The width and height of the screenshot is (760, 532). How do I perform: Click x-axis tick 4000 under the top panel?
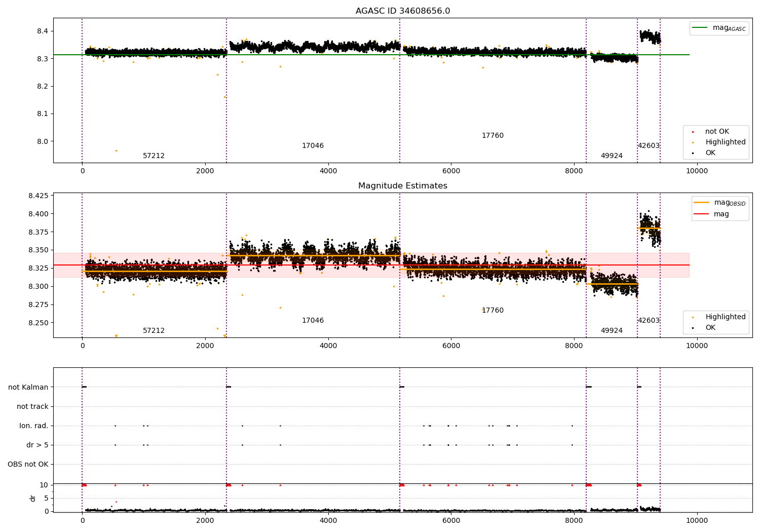[328, 171]
